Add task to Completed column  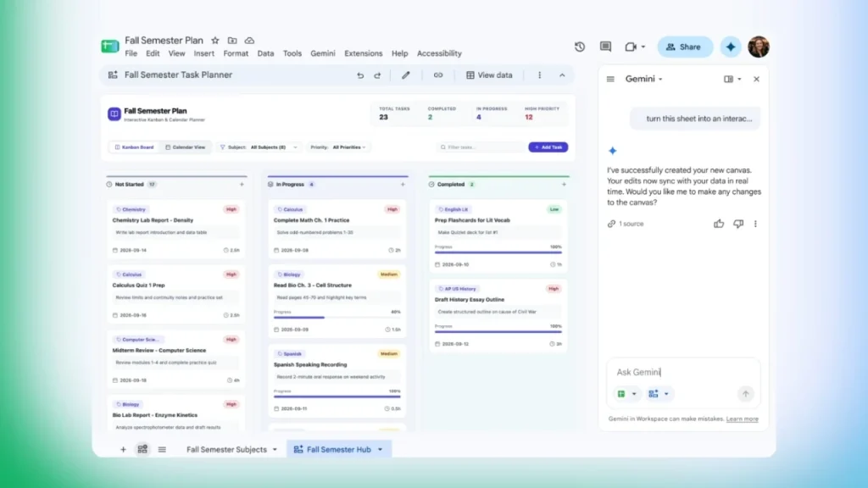pos(564,184)
